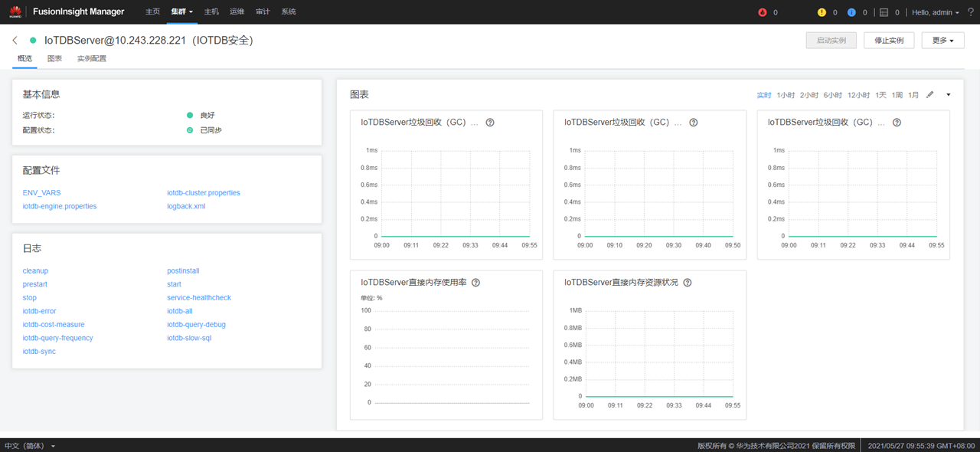This screenshot has height=452, width=980.
Task: Click the green instance status dot
Action: [x=33, y=40]
